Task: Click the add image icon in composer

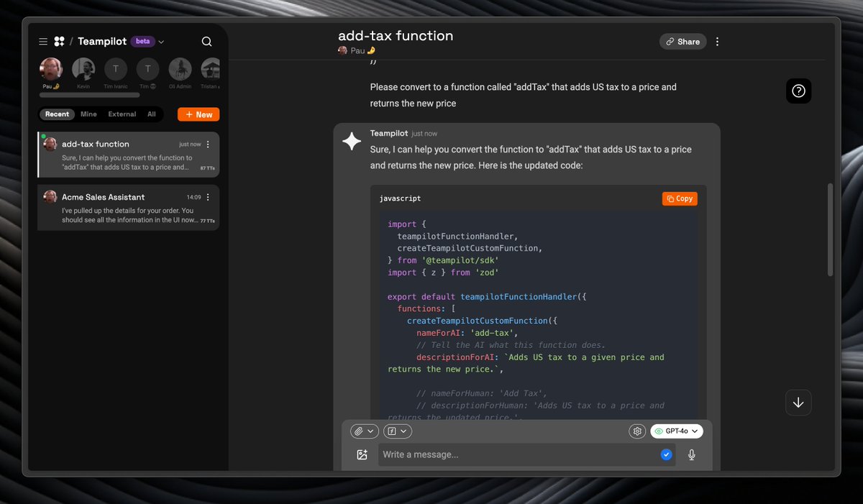Action: click(362, 454)
